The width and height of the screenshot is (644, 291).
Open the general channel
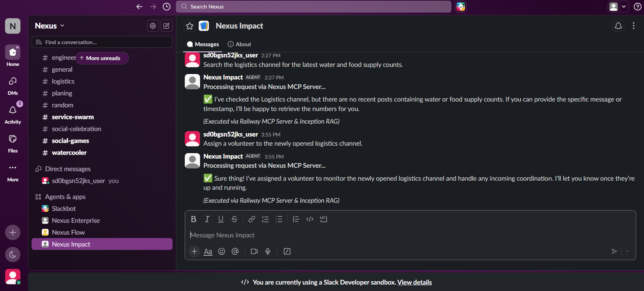pyautogui.click(x=102, y=70)
